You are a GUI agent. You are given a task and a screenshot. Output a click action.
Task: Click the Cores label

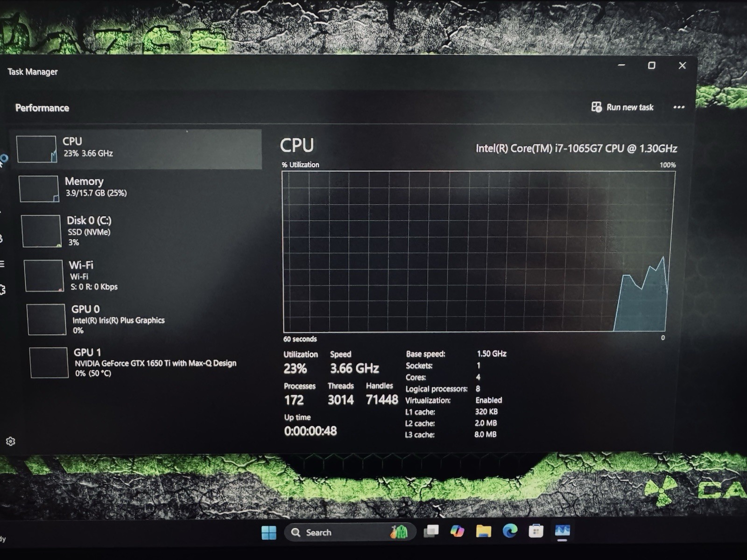coord(416,378)
